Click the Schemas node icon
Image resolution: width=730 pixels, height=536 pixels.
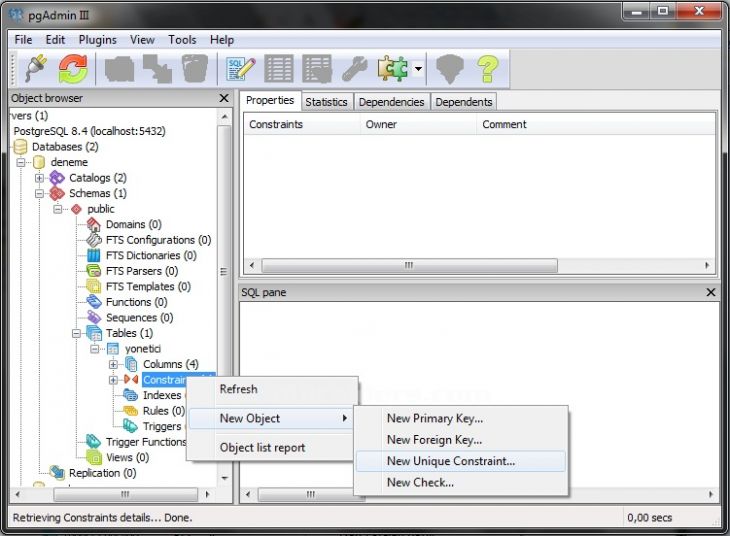[57, 193]
